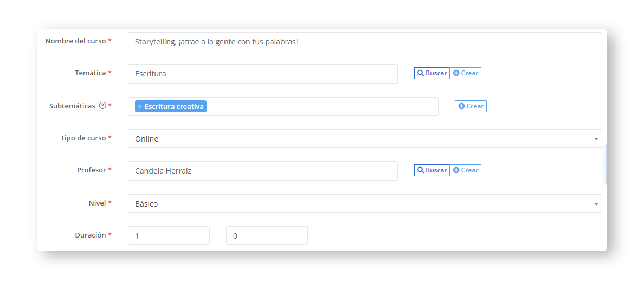The height and width of the screenshot is (282, 644).
Task: Focus the Temática text field
Action: (262, 74)
